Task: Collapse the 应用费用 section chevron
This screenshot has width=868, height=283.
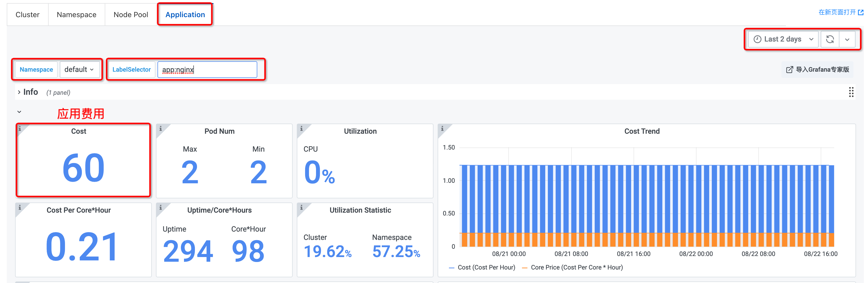Action: coord(19,112)
